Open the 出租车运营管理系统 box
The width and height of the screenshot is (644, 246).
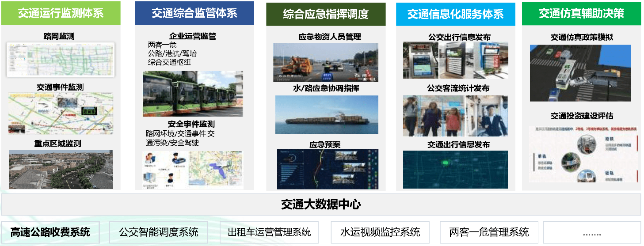click(x=269, y=232)
